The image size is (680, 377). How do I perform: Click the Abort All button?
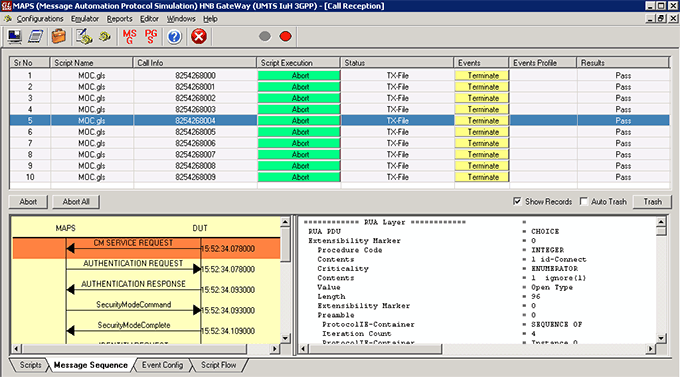coord(76,202)
